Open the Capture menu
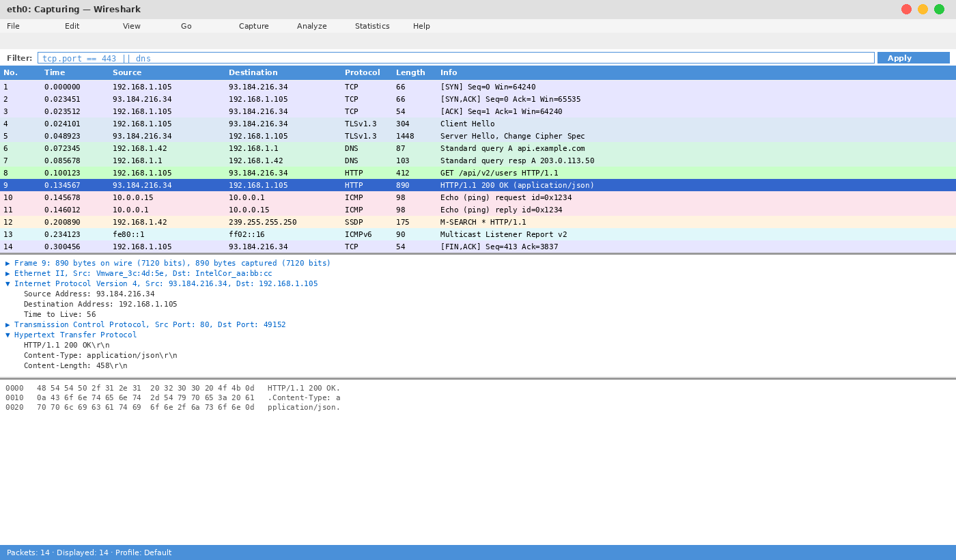 (x=253, y=26)
